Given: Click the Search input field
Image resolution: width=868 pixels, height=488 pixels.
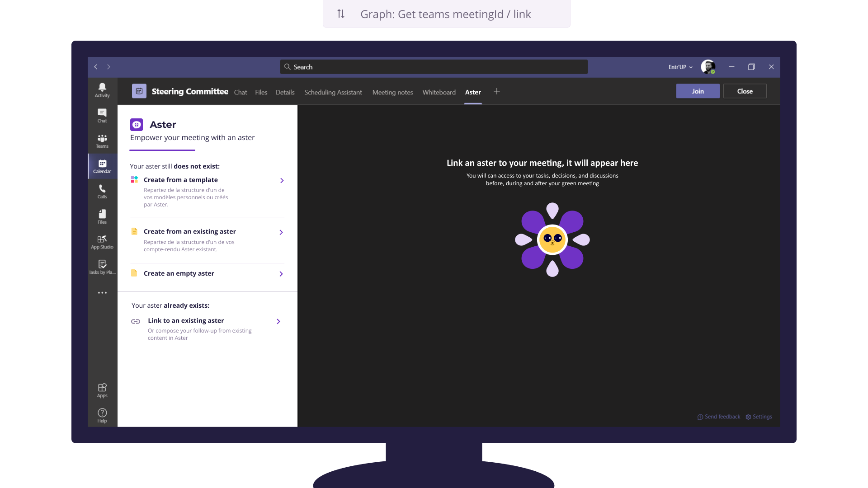Looking at the screenshot, I should (434, 67).
